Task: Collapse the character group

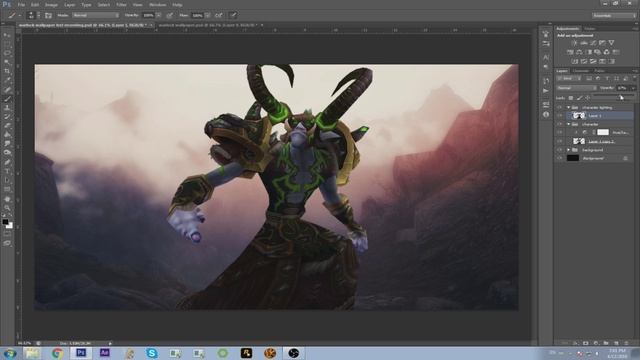Action: tap(569, 124)
